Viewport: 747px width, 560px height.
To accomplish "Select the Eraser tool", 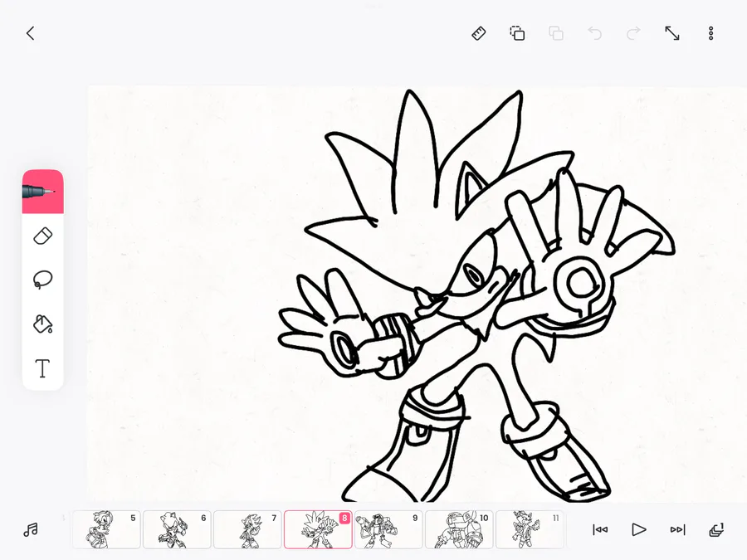I will tap(43, 236).
